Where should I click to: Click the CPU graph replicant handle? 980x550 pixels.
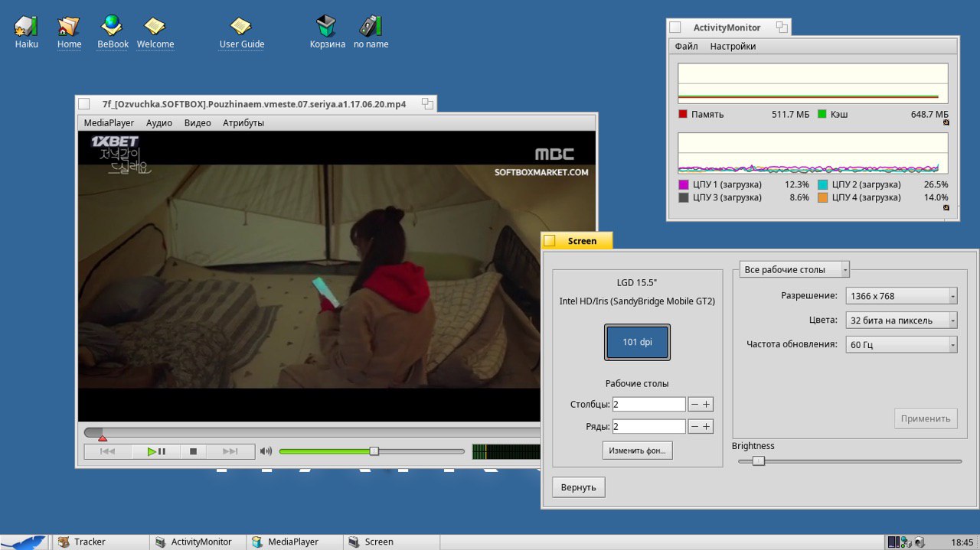pos(946,207)
